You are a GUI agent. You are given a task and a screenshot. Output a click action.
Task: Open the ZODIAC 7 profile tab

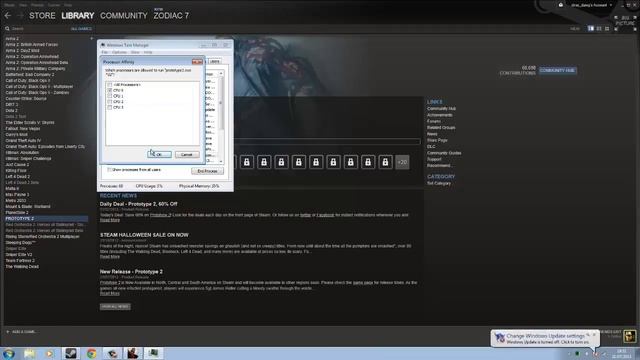click(x=171, y=16)
